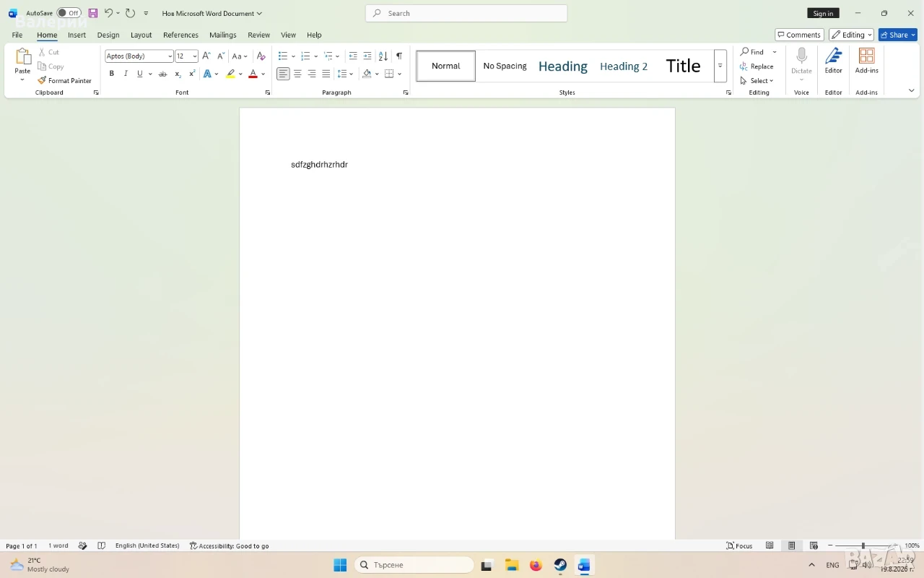This screenshot has height=578, width=924.
Task: Adjust the zoom slider in status bar
Action: coord(863,546)
